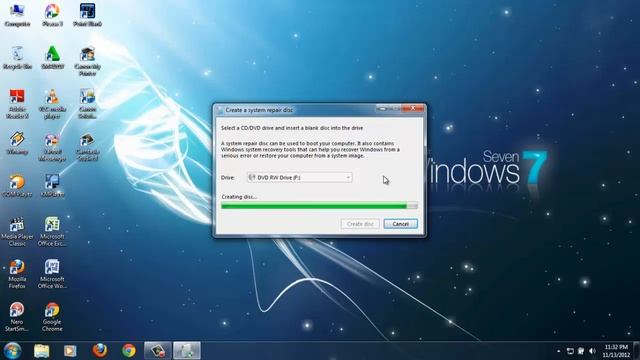Open the Computer desktop icon

17,15
